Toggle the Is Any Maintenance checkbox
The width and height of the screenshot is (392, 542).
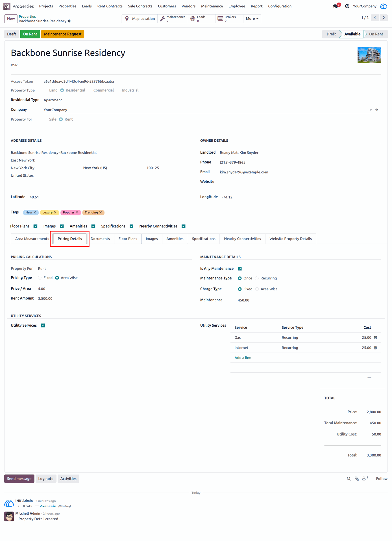pyautogui.click(x=240, y=269)
